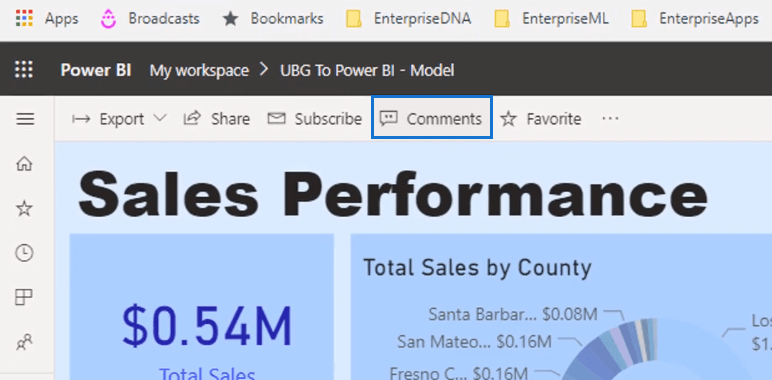772x380 pixels.
Task: Go to Home in left sidebar
Action: [x=24, y=164]
